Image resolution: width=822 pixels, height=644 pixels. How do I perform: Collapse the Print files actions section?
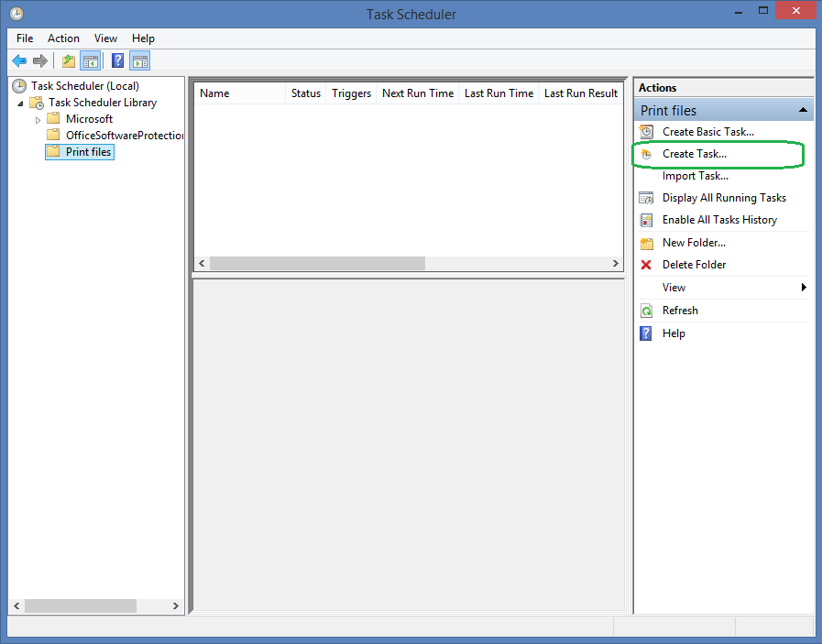coord(803,110)
